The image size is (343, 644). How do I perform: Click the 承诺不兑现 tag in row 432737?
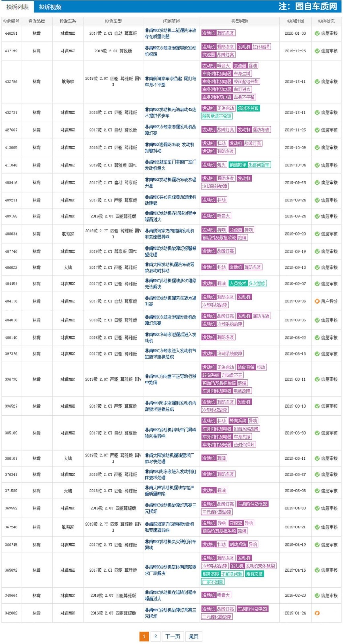(248, 109)
